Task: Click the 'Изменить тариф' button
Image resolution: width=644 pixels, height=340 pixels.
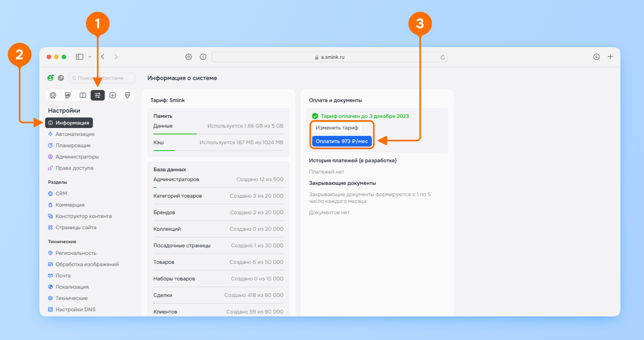Action: [337, 128]
